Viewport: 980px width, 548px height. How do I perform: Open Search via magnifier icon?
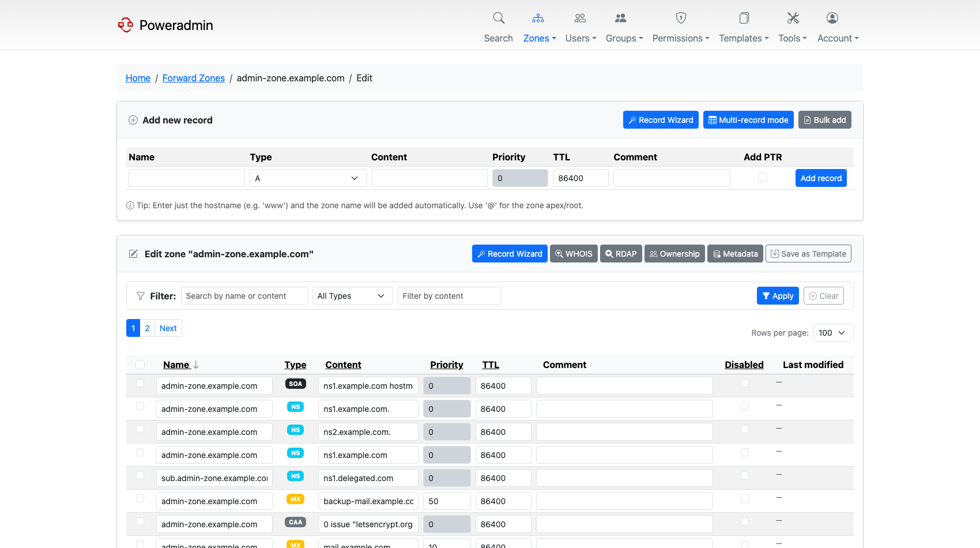499,18
